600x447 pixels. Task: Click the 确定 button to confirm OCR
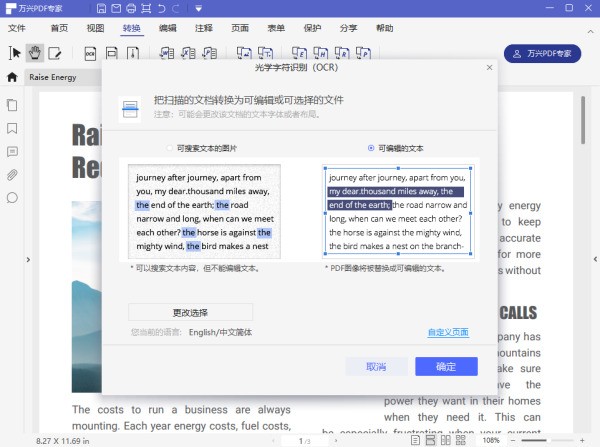pyautogui.click(x=446, y=366)
